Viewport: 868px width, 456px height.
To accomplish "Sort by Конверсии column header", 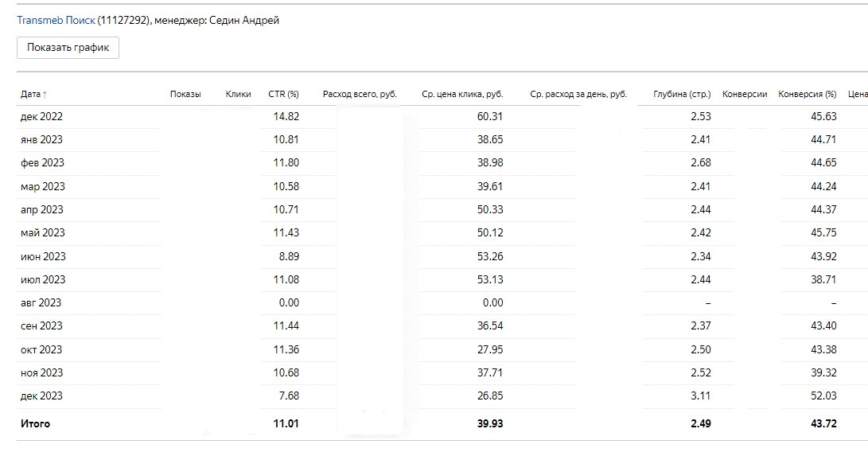I will 745,95.
